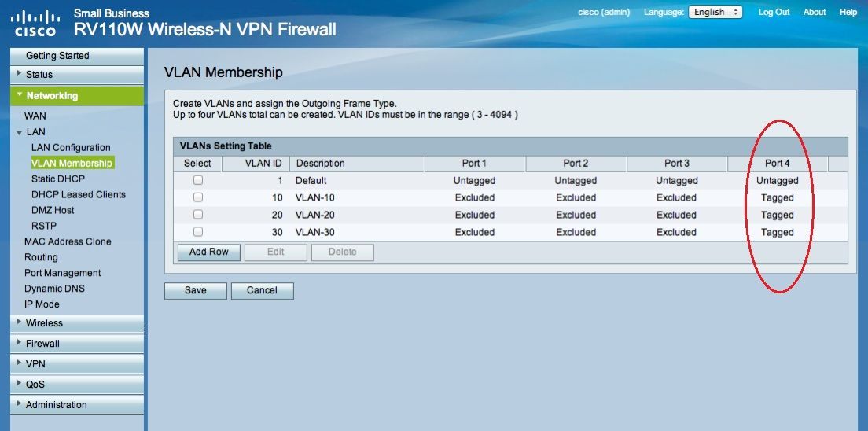The image size is (868, 431).
Task: Click the Delete button
Action: click(x=343, y=252)
